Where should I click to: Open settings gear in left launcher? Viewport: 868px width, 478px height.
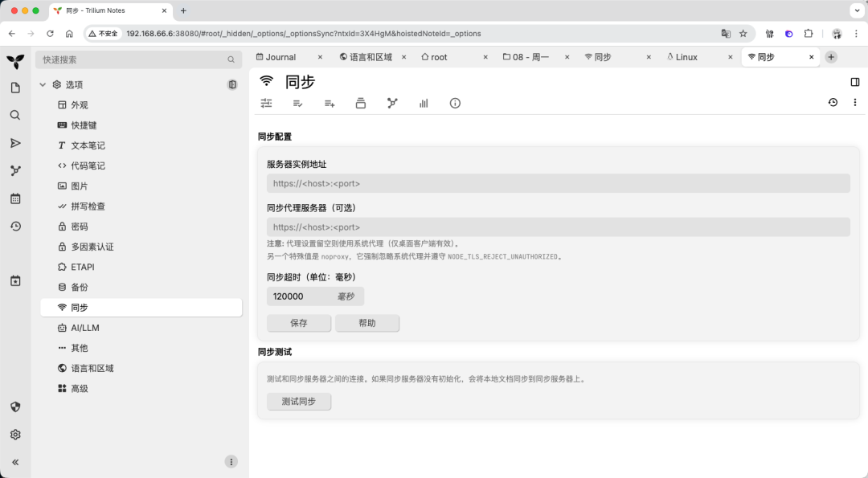click(15, 435)
